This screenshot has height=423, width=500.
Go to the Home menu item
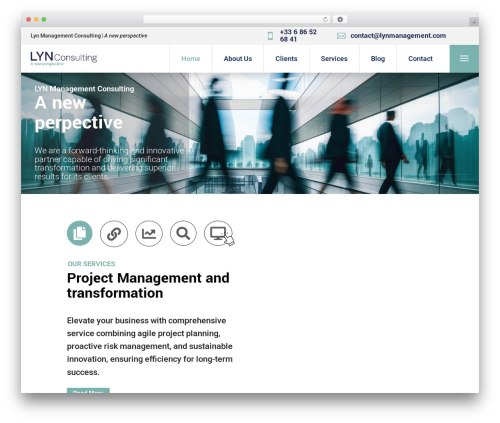pos(191,59)
